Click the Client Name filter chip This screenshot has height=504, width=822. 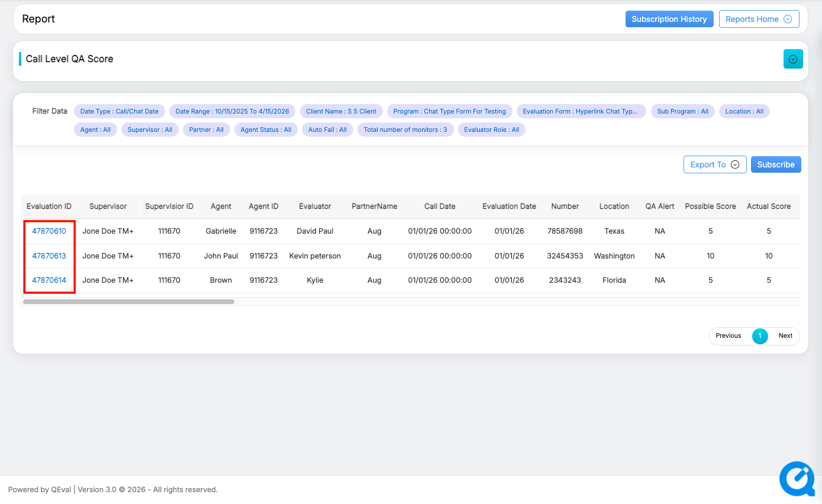[x=341, y=111]
